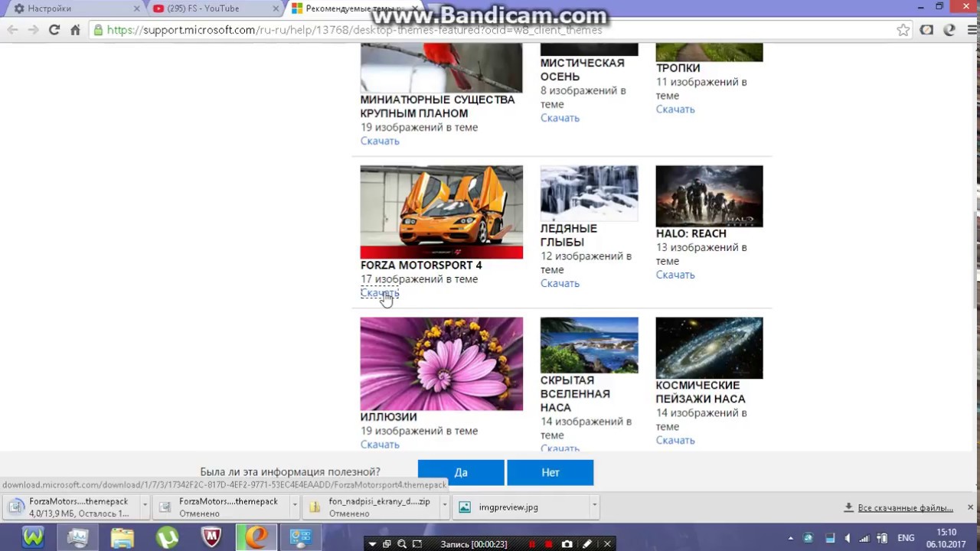Open the network signal tray icon

coord(864,538)
